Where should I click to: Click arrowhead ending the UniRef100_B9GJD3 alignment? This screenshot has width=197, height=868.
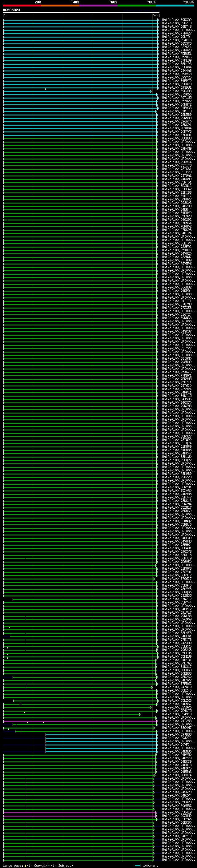(x=151, y=91)
